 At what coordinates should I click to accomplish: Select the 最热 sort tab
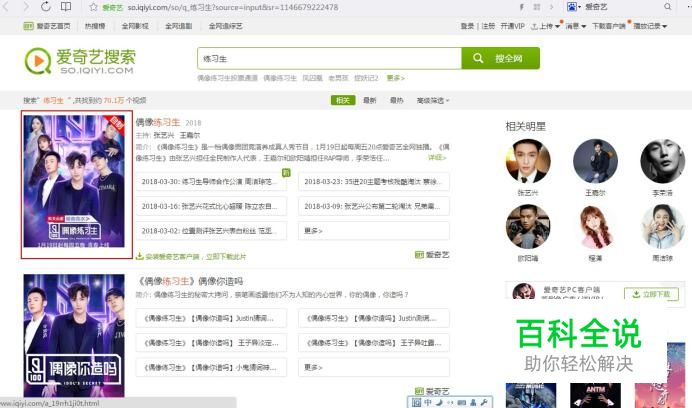pyautogui.click(x=397, y=100)
